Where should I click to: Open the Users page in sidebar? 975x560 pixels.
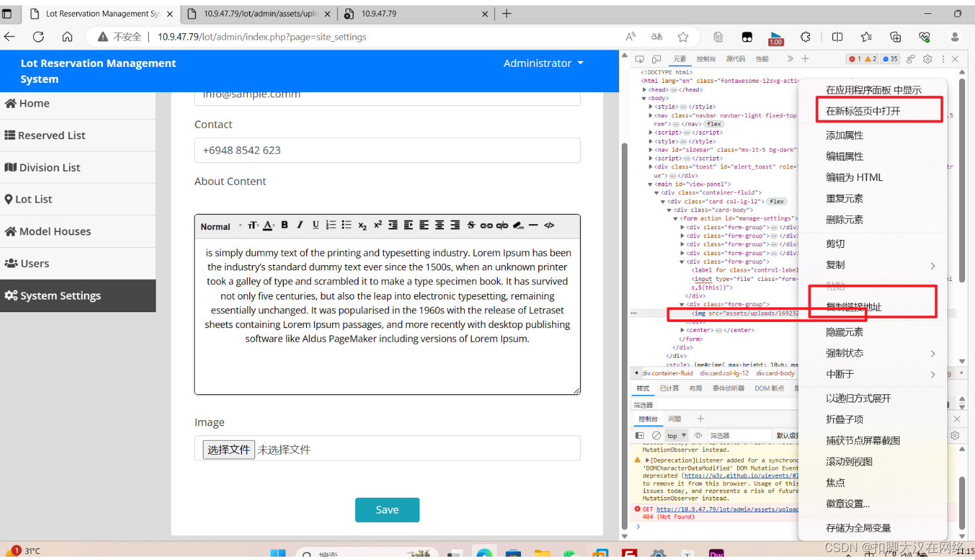78,263
